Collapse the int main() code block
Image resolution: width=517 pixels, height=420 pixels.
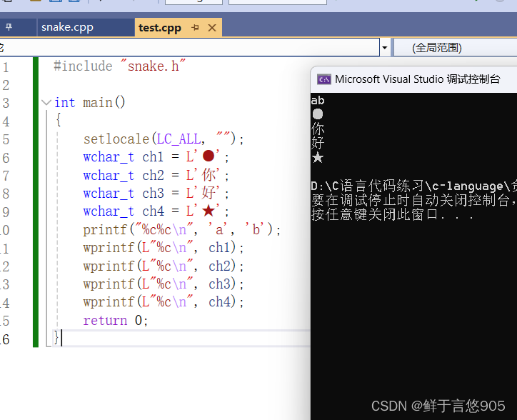pyautogui.click(x=46, y=103)
